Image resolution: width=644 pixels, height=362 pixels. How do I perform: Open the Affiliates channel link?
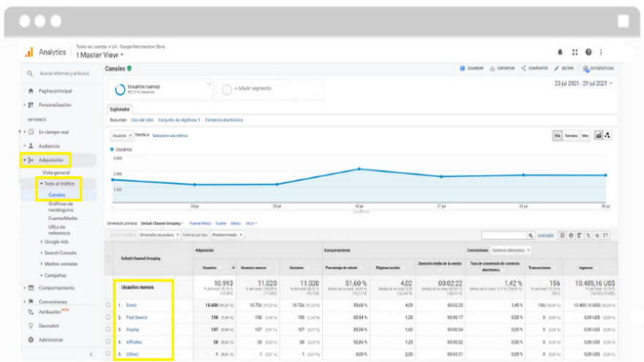[x=134, y=342]
